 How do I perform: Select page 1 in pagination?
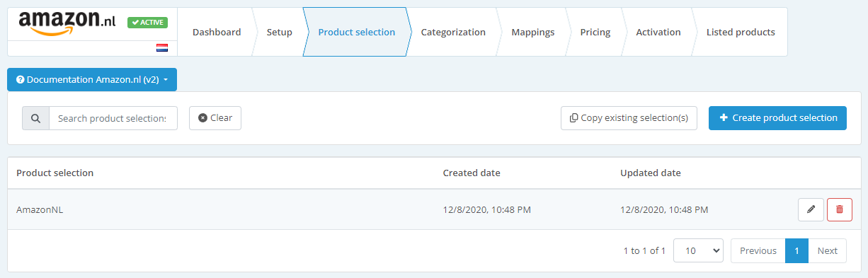click(x=796, y=250)
